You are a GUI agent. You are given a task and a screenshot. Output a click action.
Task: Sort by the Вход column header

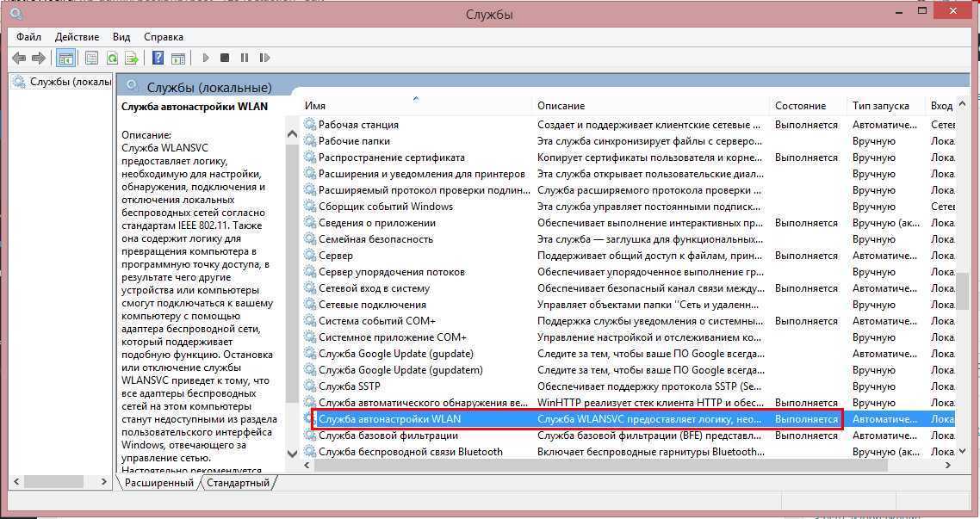(x=941, y=106)
